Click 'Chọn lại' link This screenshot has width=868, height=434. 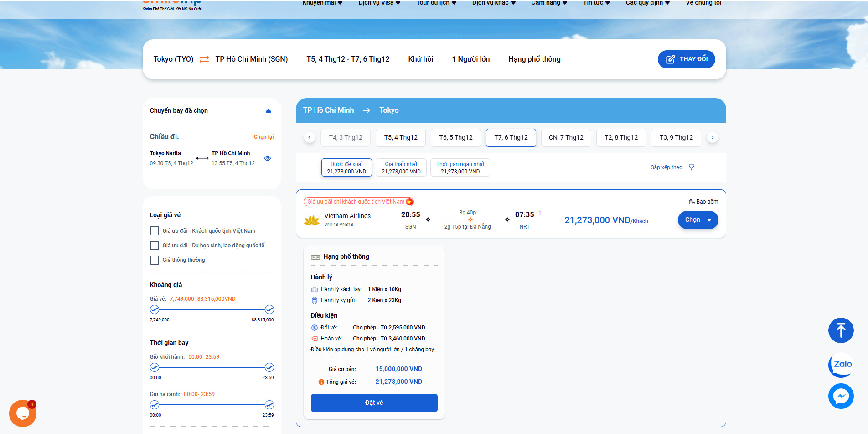pyautogui.click(x=263, y=137)
